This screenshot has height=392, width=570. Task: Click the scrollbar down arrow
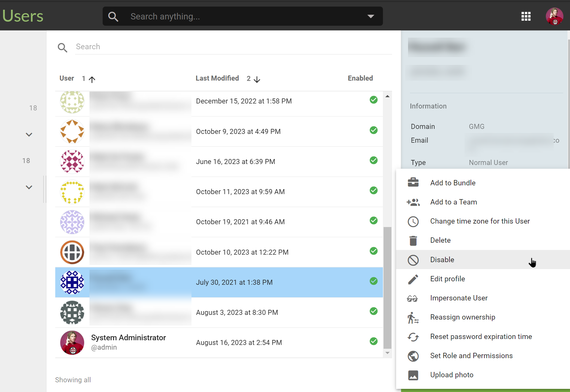pos(387,353)
